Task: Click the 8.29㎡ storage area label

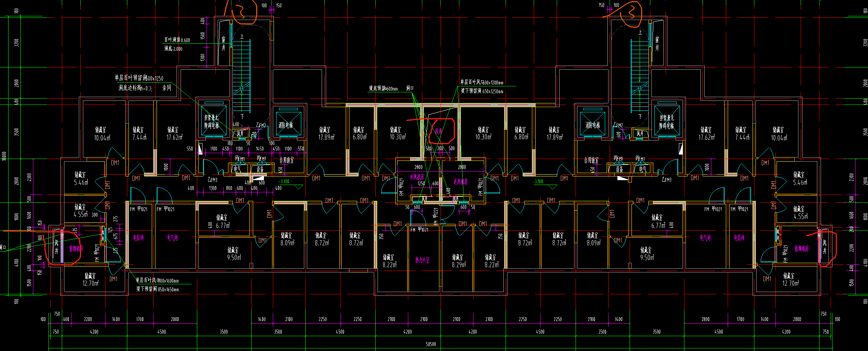Action: [459, 265]
